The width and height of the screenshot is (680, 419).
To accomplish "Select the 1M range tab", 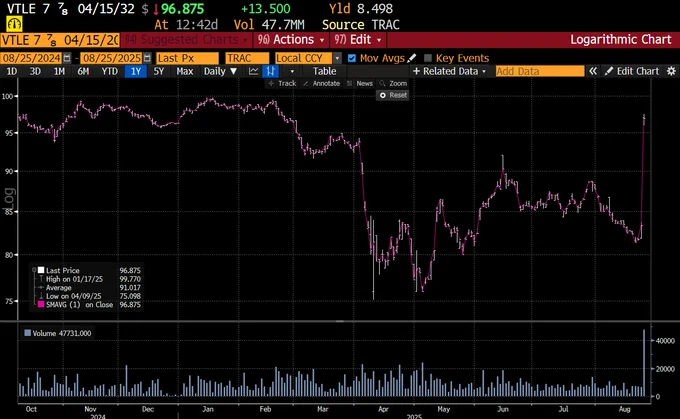I will (59, 71).
